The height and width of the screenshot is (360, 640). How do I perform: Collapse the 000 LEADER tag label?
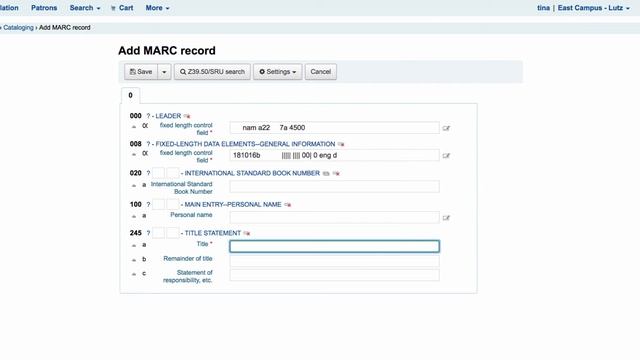(168, 116)
